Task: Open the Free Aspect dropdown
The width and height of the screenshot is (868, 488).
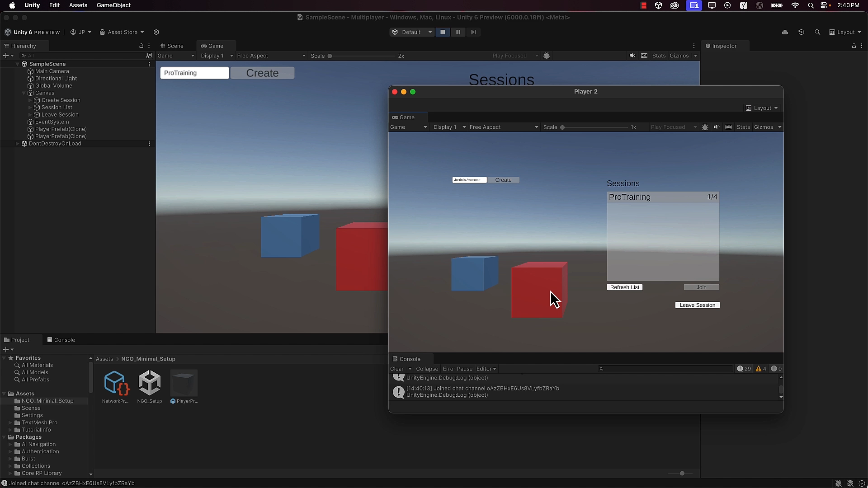Action: point(269,56)
